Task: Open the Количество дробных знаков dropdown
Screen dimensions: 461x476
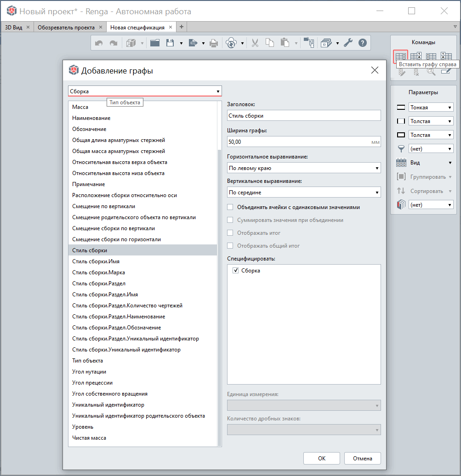Action: (x=304, y=430)
